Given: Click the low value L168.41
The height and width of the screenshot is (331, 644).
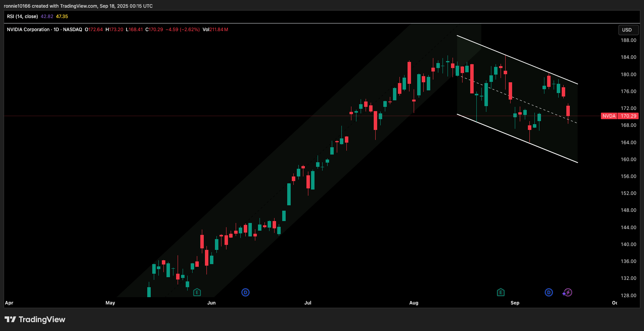Looking at the screenshot, I should (x=134, y=30).
